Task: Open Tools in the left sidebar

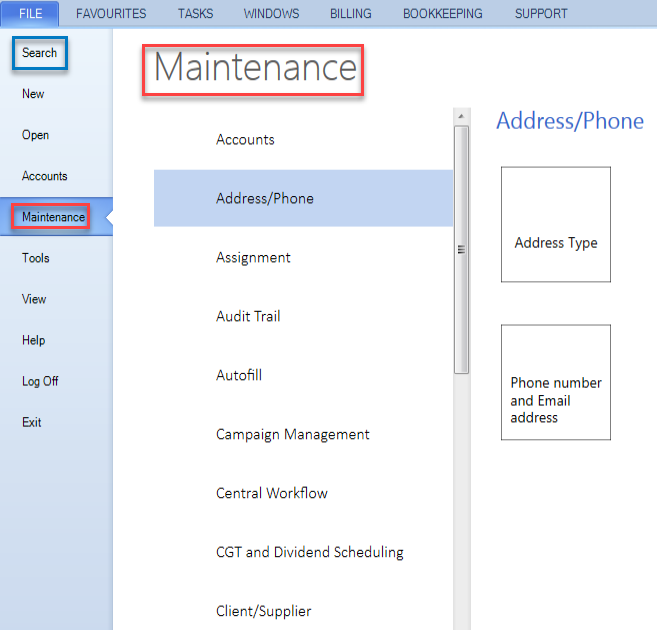Action: click(x=36, y=258)
